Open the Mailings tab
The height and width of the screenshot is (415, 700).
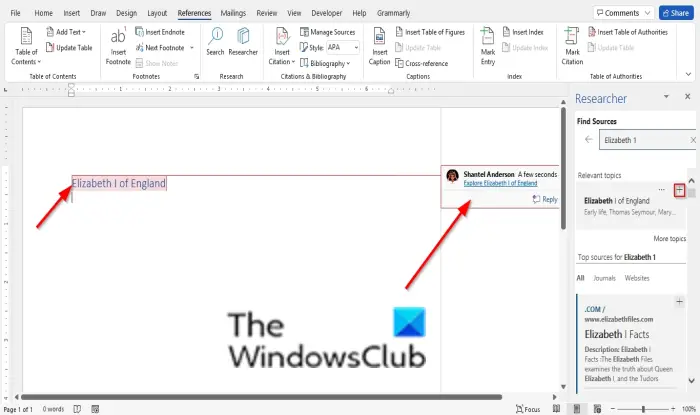tap(233, 13)
